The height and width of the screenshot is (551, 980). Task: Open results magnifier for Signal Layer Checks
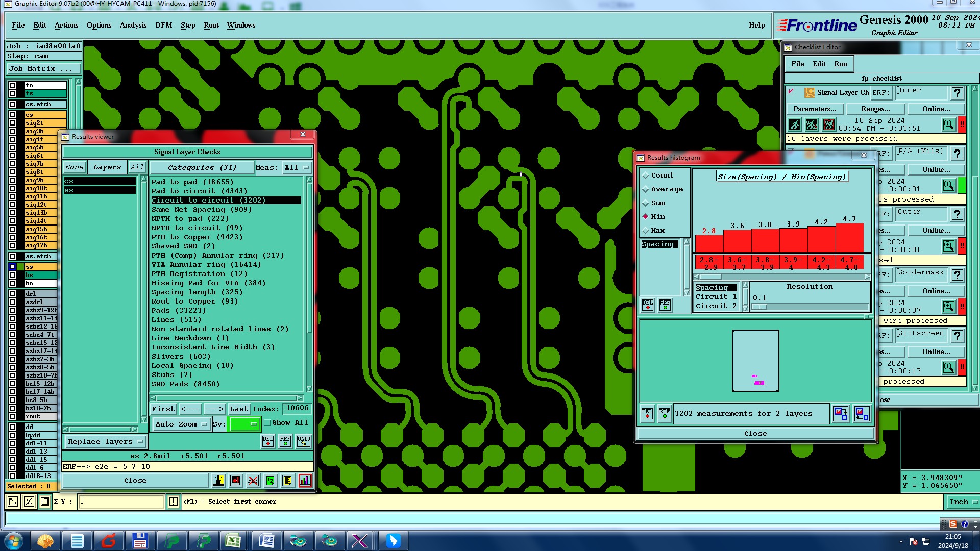point(949,124)
